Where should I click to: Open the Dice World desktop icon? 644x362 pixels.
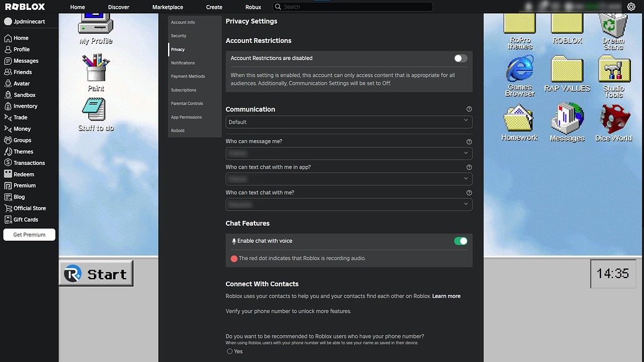point(614,118)
